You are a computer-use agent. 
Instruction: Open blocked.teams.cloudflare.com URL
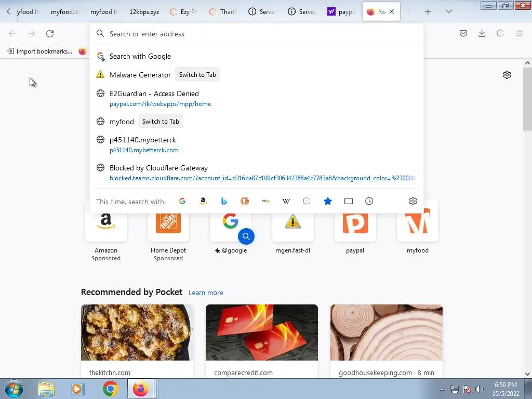pos(262,178)
